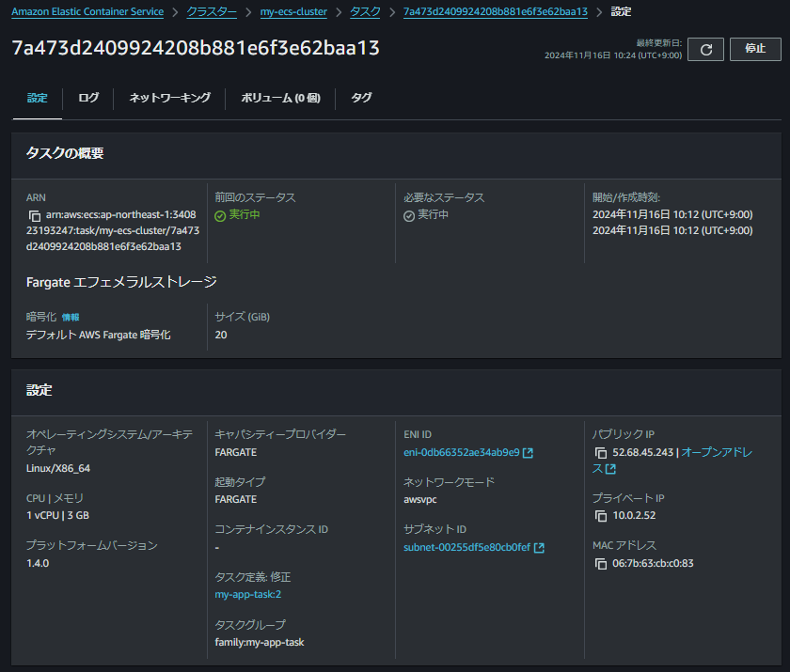The height and width of the screenshot is (672, 790).
Task: Switch to the ログ tab
Action: pyautogui.click(x=88, y=98)
